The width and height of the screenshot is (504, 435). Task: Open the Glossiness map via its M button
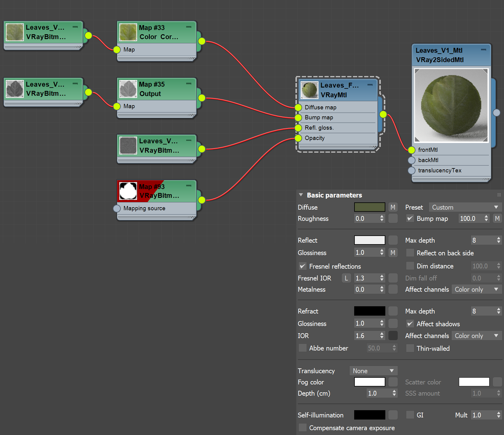(x=393, y=252)
